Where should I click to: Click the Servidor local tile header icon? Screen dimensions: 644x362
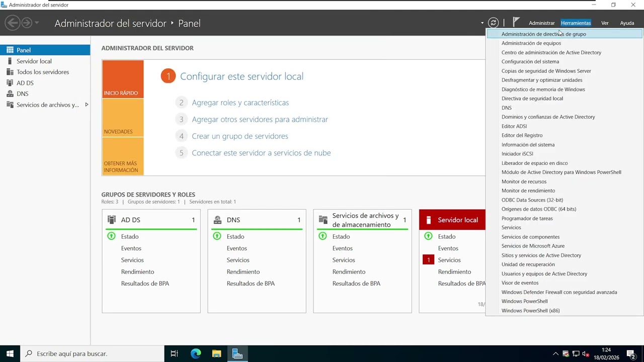(429, 220)
